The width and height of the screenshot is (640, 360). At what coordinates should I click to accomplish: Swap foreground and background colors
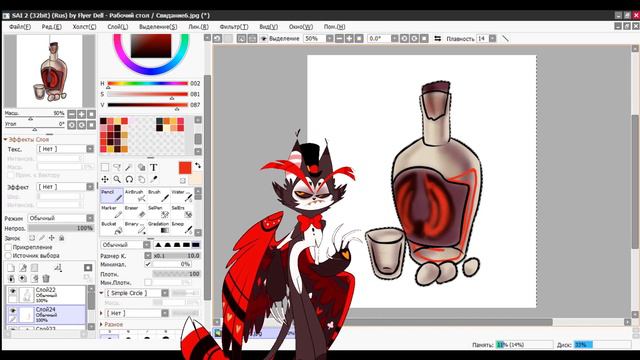coord(198,165)
